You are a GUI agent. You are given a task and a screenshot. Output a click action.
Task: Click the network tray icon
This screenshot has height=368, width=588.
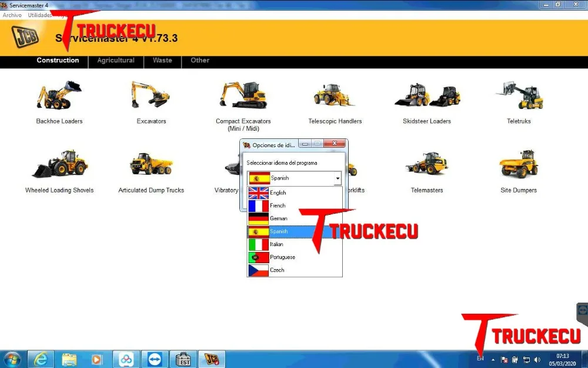click(526, 360)
